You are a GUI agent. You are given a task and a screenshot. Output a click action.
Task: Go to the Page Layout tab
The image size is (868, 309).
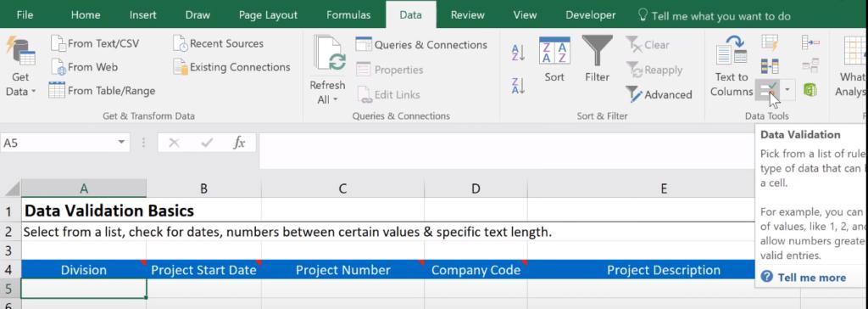pos(268,15)
